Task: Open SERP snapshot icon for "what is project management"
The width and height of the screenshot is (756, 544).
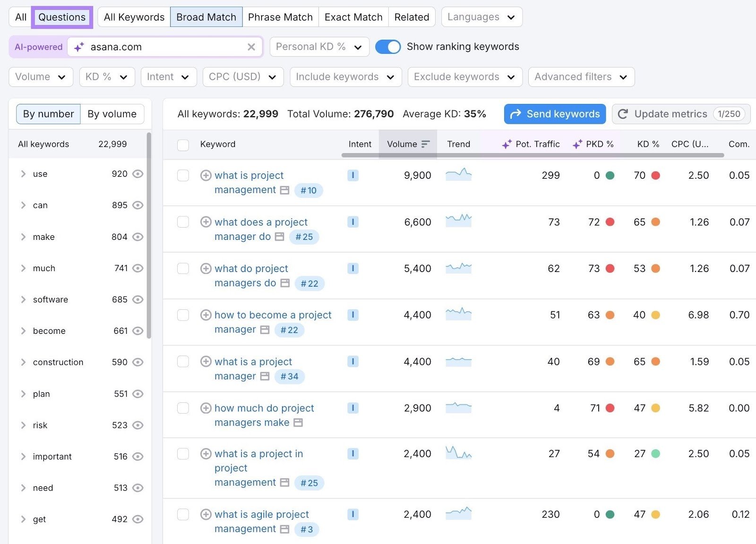Action: tap(284, 190)
